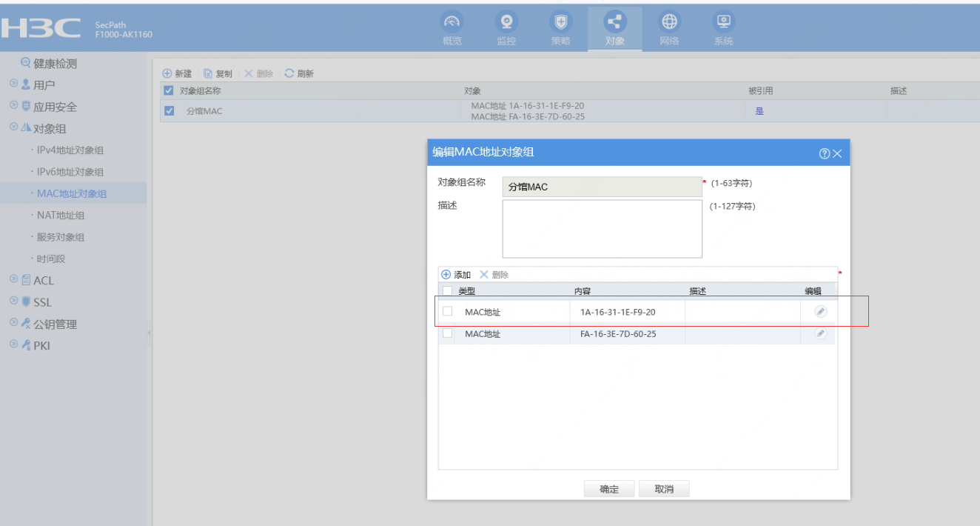Open the 系统 system monitor icon
This screenshot has height=526, width=980.
tap(723, 22)
